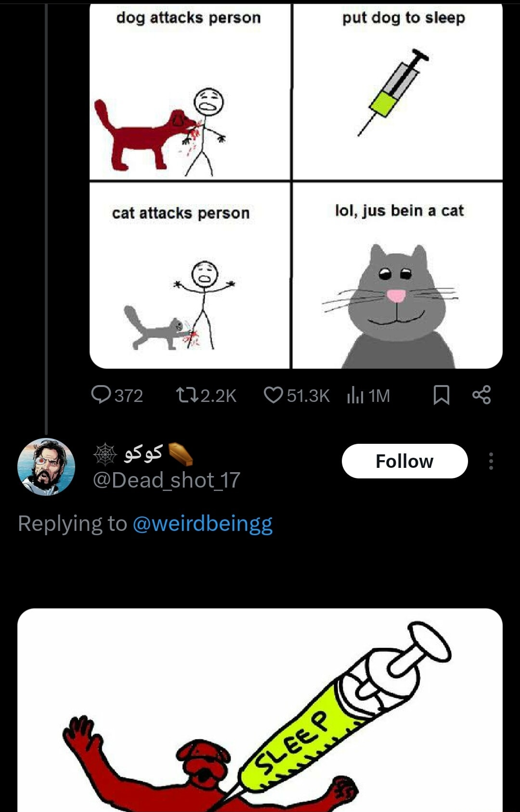The width and height of the screenshot is (520, 812).
Task: Remove the bookmark from this post
Action: 442,395
